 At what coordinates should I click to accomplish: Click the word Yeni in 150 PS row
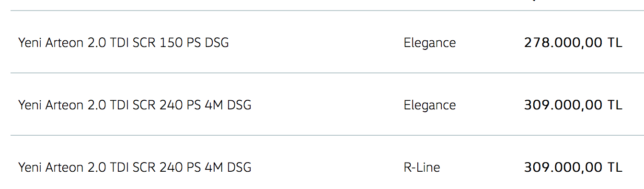pyautogui.click(x=30, y=43)
